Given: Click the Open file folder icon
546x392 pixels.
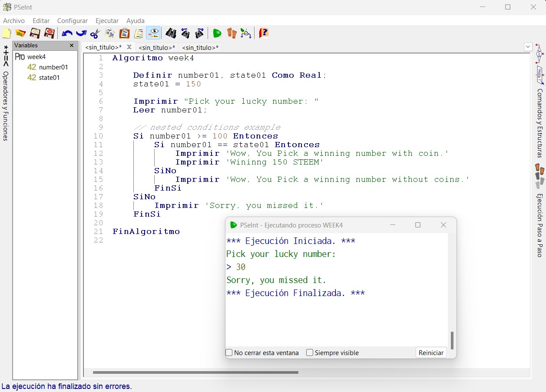Looking at the screenshot, I should pos(20,33).
